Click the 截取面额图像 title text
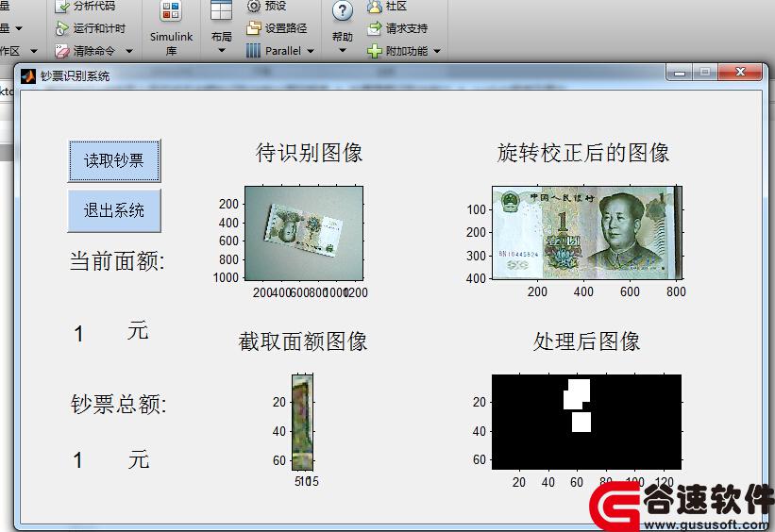Viewport: 775px width, 532px height. [x=302, y=341]
